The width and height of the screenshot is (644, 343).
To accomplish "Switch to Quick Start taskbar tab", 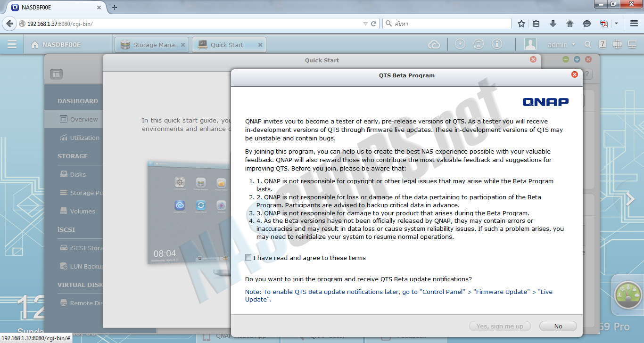I will click(229, 45).
